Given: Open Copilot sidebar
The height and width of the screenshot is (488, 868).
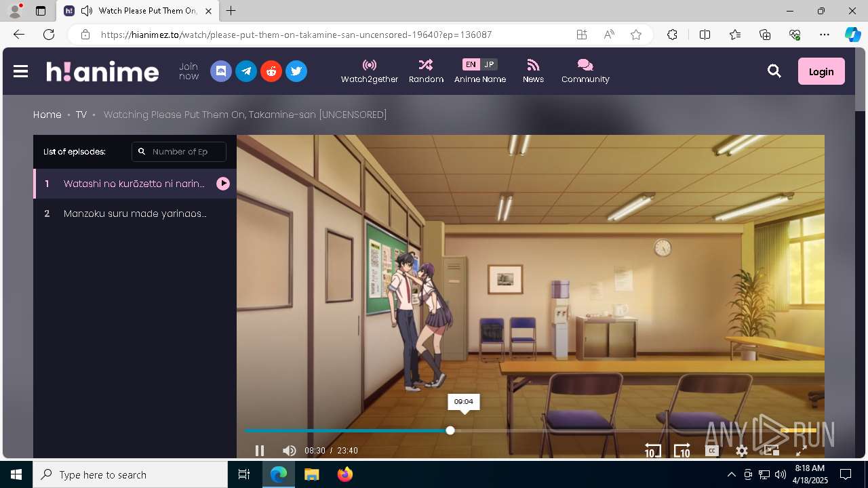Looking at the screenshot, I should 852,35.
